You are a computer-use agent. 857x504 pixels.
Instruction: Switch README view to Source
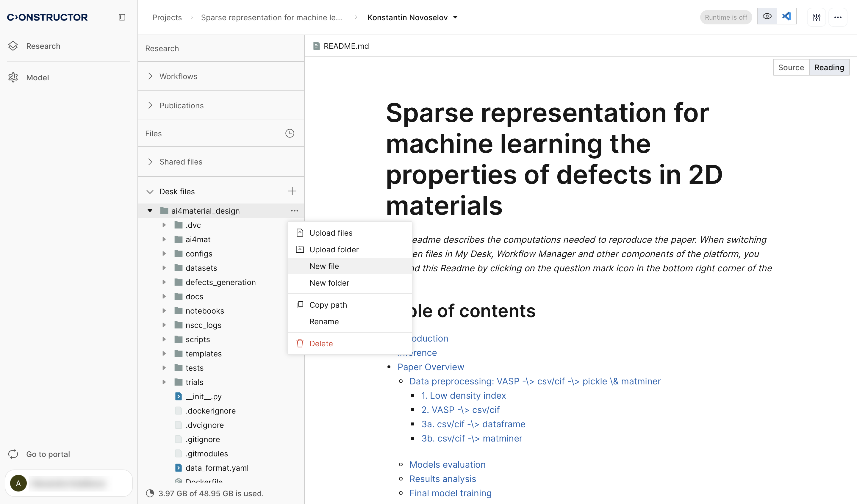791,67
